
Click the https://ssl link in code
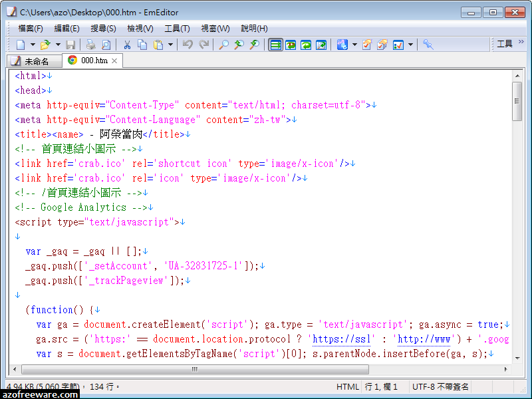click(x=342, y=339)
